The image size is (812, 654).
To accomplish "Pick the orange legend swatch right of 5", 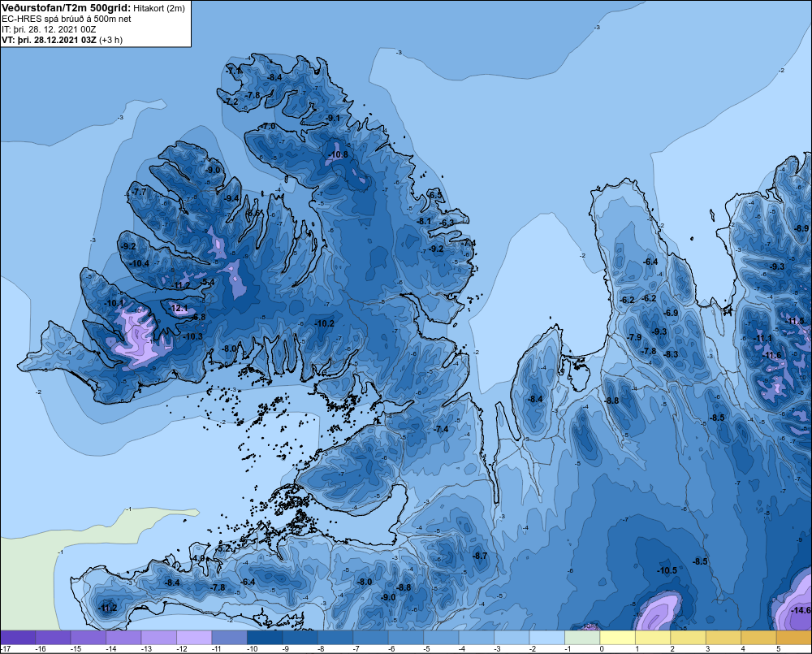I will click(x=794, y=637).
